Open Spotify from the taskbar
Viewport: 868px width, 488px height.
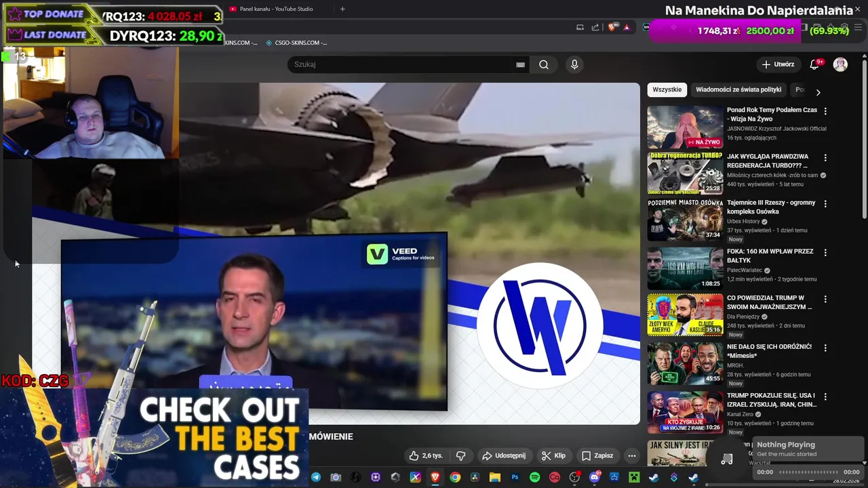[534, 477]
